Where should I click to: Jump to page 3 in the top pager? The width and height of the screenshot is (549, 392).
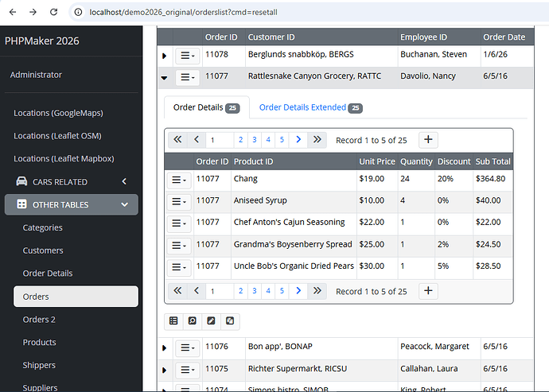(x=254, y=140)
